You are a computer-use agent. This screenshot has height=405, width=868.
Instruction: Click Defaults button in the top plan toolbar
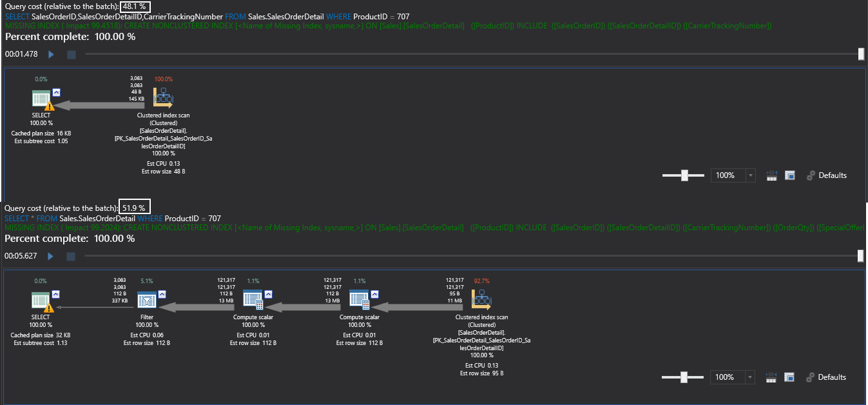pyautogui.click(x=827, y=175)
